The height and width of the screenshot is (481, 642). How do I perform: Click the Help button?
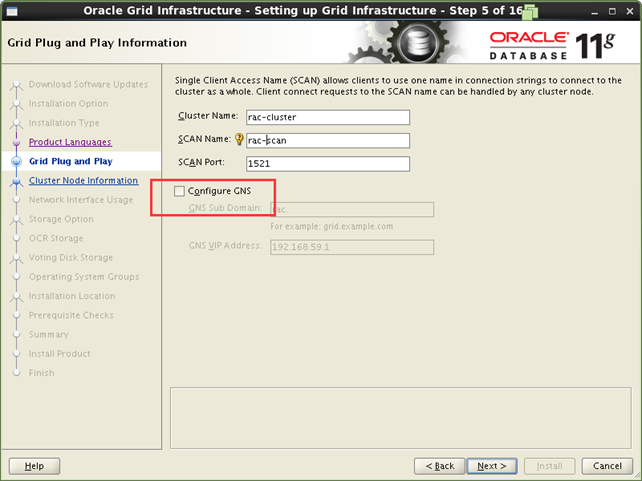(x=34, y=466)
